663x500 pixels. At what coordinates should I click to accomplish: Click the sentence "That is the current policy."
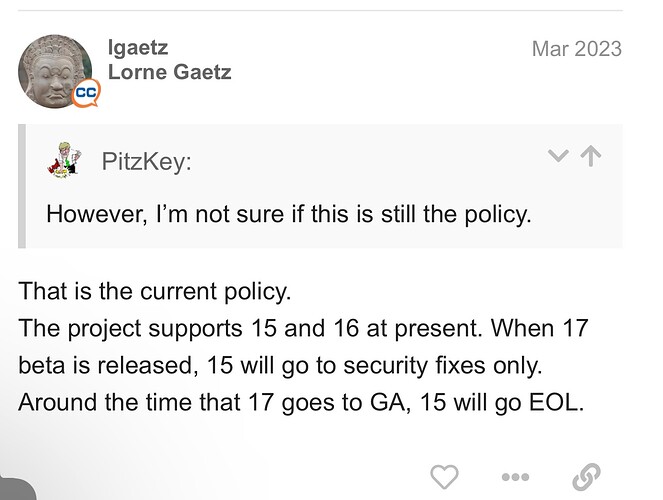click(x=155, y=291)
